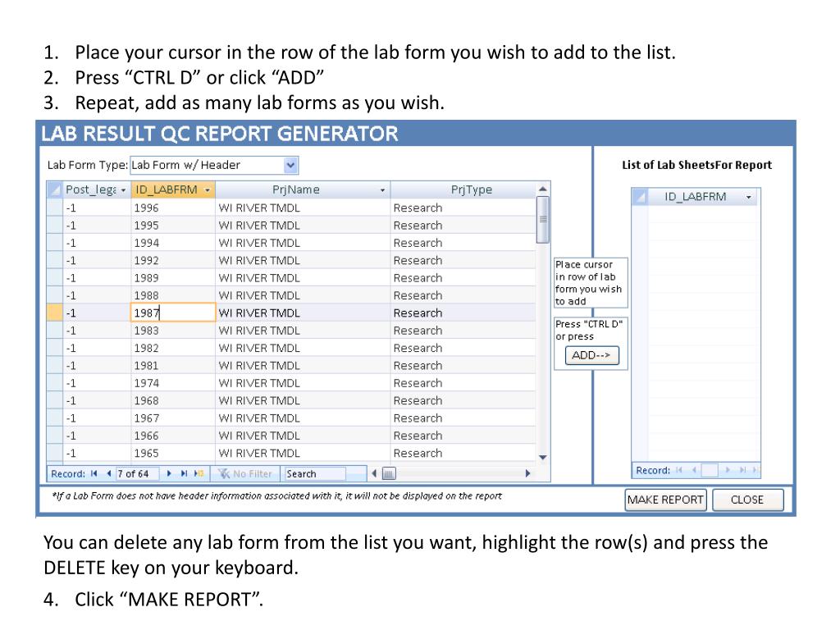Screen dimensions: 840x630
Task: Select all rows via grid corner box
Action: [x=55, y=189]
